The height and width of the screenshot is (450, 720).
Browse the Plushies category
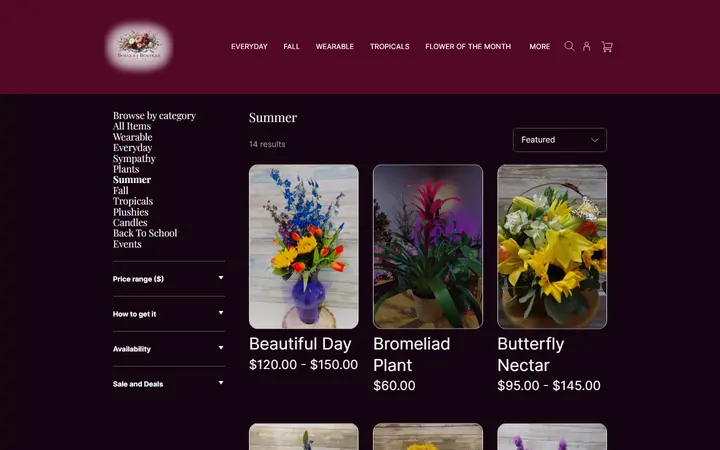coord(131,212)
